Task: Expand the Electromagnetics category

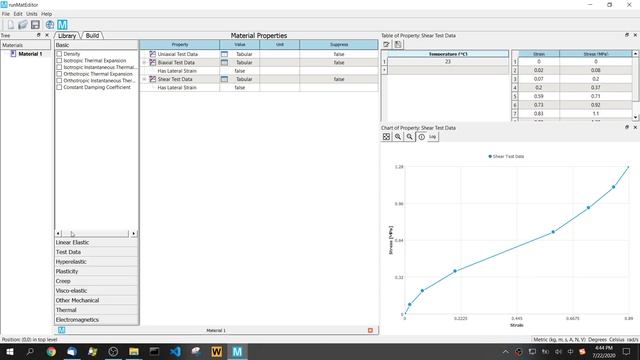Action: tap(96, 320)
